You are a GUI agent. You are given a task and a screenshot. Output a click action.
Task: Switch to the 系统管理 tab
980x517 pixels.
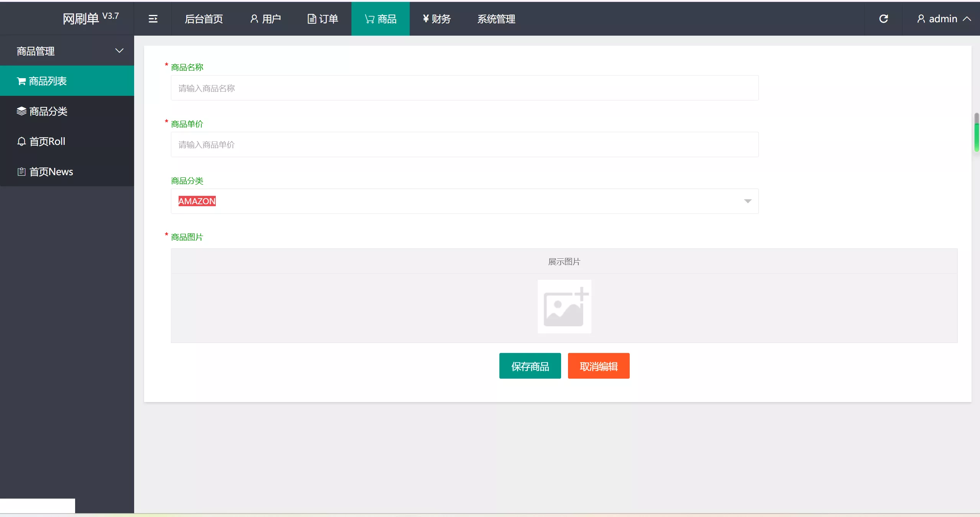[x=496, y=18]
